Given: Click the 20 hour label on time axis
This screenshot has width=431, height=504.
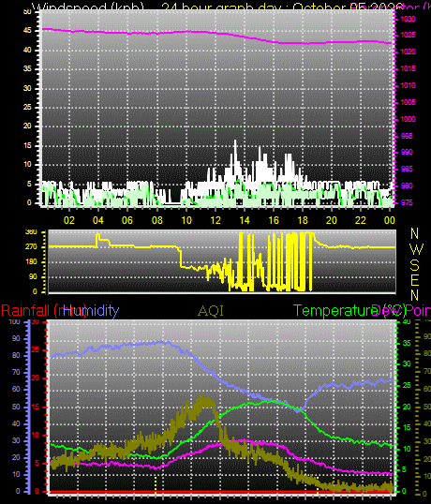Looking at the screenshot, I should pos(332,220).
